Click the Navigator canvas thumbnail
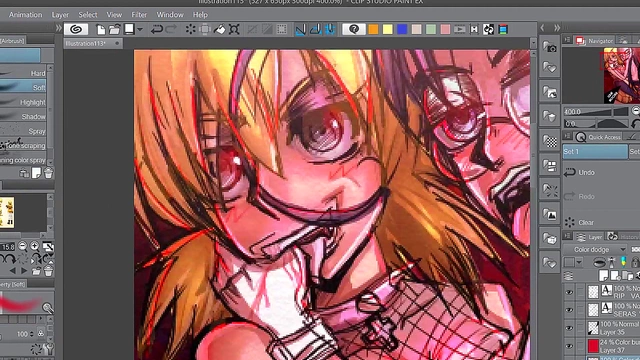 click(622, 75)
